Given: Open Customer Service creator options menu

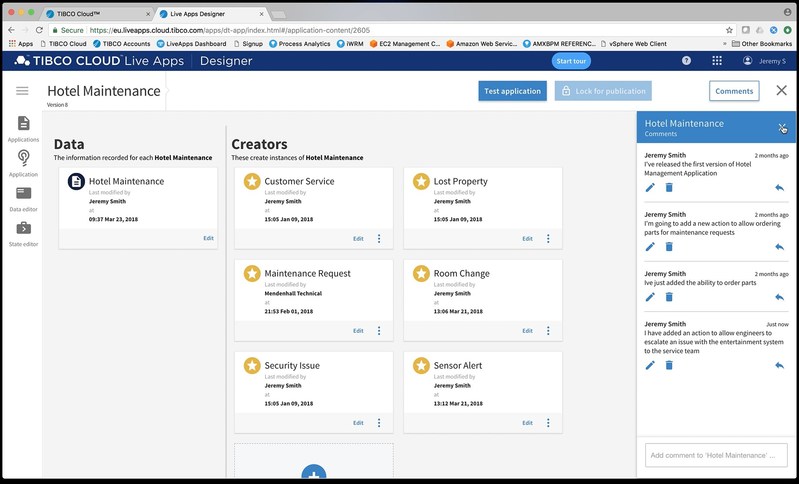Looking at the screenshot, I should coord(379,239).
